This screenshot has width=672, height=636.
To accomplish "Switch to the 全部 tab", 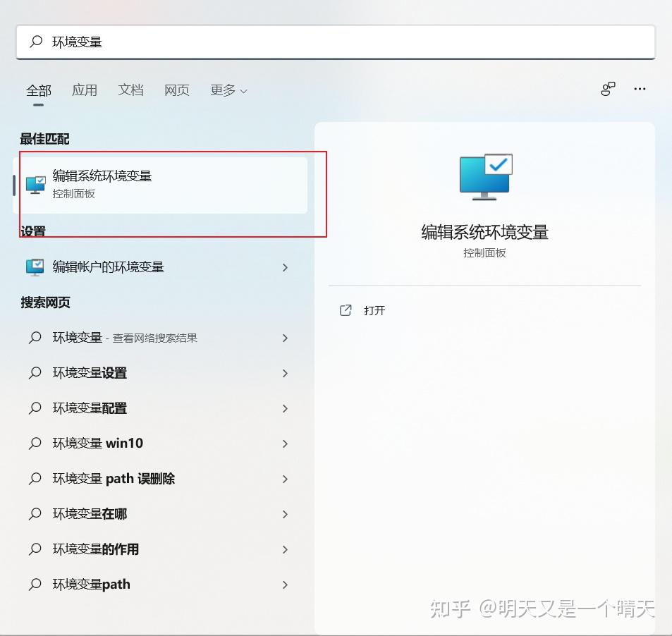I will 39,90.
